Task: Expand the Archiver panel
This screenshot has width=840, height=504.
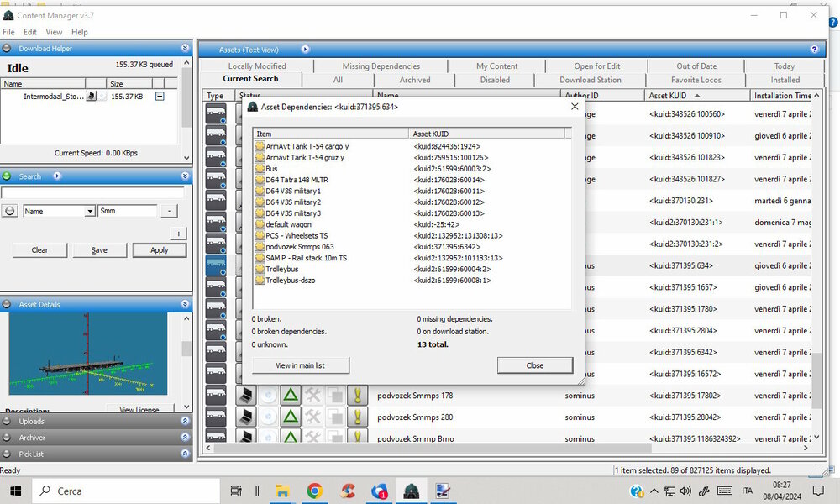Action: [185, 438]
